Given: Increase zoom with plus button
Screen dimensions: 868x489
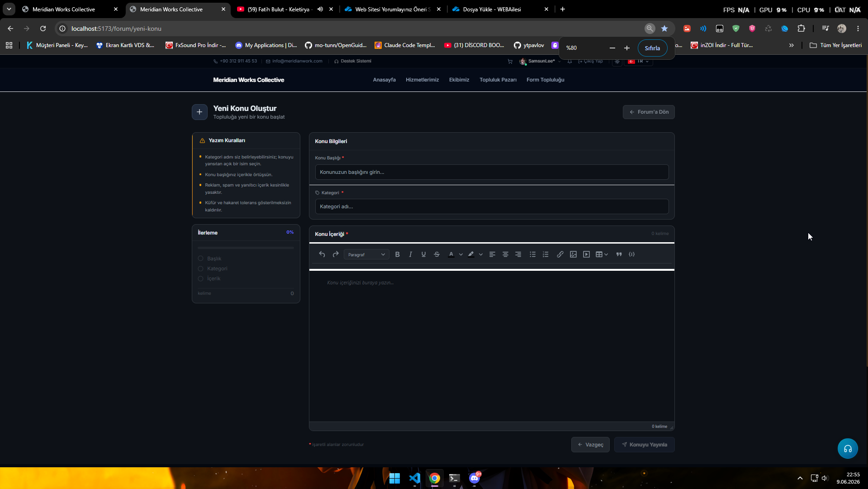Looking at the screenshot, I should 627,48.
